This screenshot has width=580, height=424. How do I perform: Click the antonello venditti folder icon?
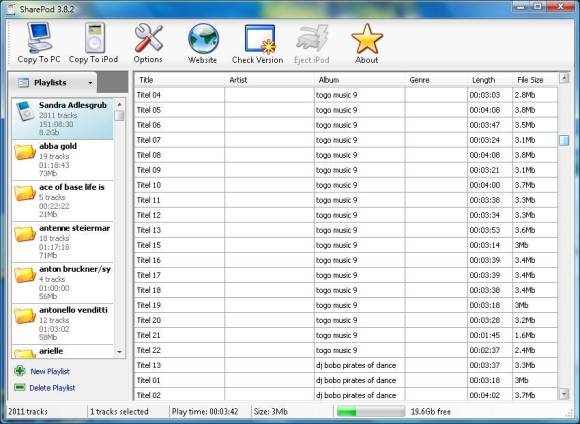[x=25, y=316]
